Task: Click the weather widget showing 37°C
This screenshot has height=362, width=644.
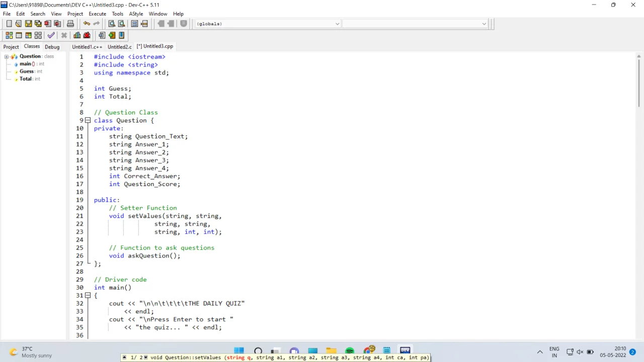Action: click(x=30, y=352)
